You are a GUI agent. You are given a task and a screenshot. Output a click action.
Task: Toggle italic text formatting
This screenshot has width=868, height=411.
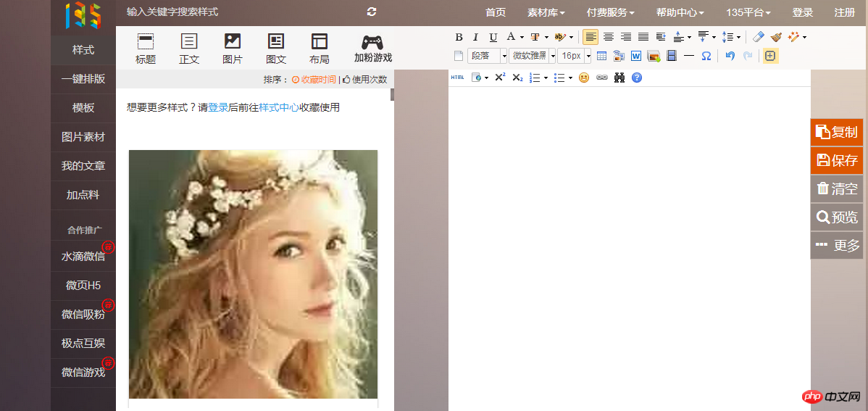pyautogui.click(x=475, y=37)
